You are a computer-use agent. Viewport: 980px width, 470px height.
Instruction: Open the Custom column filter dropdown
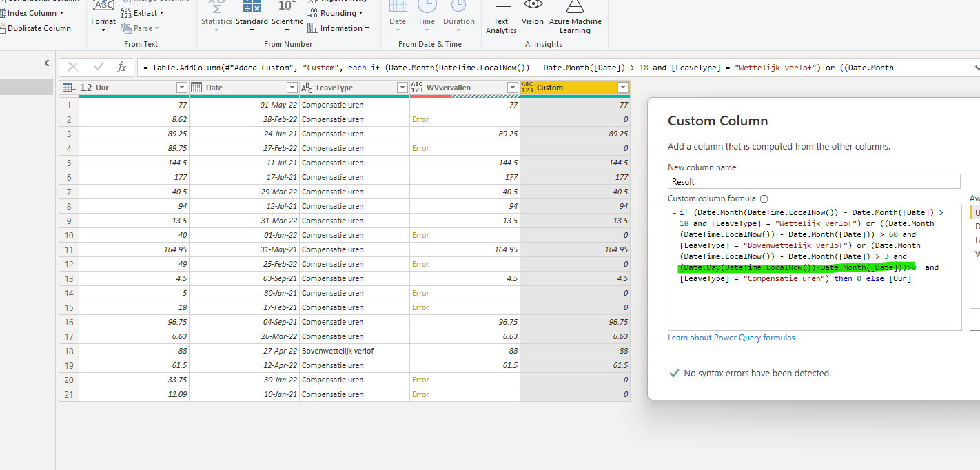(x=623, y=88)
